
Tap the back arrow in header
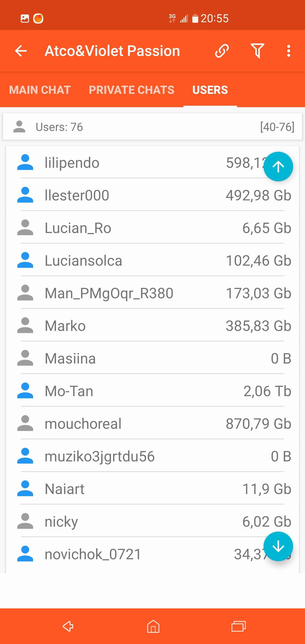point(21,51)
